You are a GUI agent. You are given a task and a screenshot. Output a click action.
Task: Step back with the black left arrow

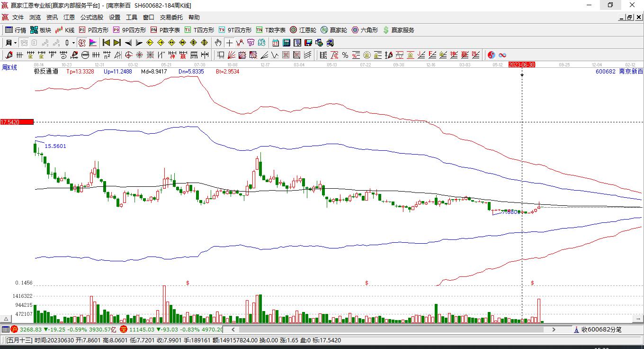tap(128, 43)
